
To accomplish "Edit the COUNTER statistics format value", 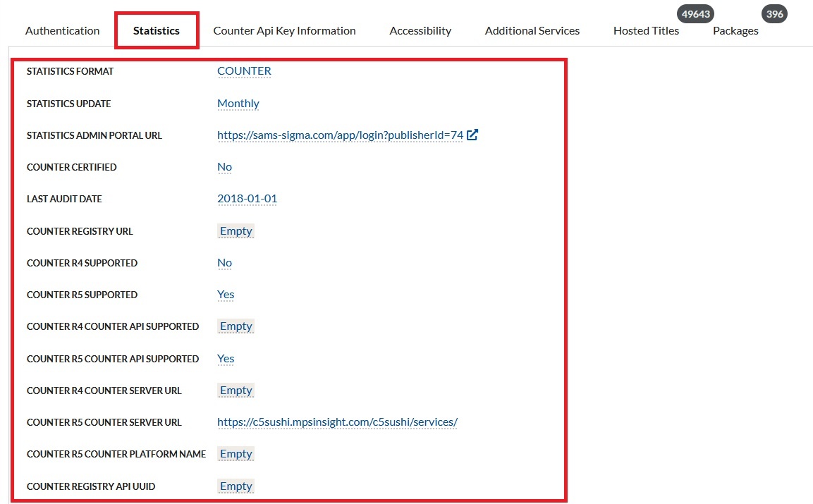I will (x=244, y=71).
